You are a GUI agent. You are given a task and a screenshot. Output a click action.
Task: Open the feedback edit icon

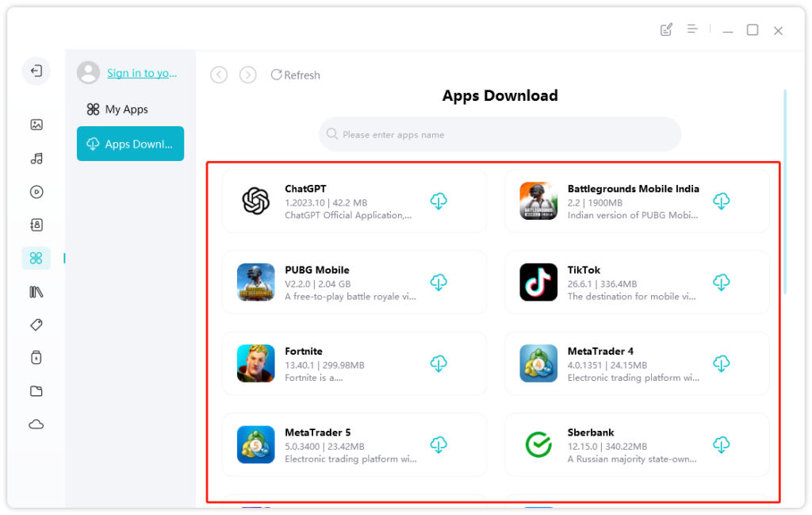(666, 29)
